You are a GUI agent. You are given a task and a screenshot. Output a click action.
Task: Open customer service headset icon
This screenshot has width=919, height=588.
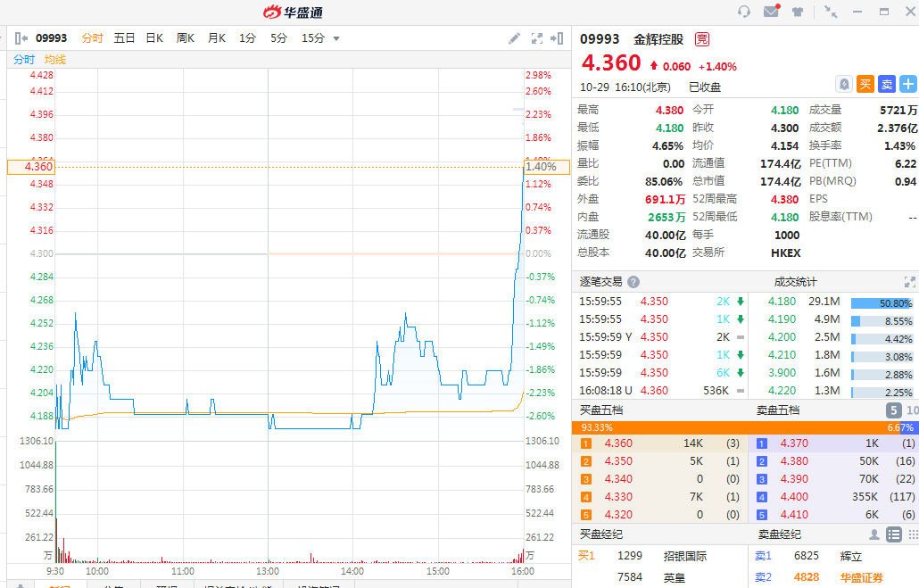[744, 12]
